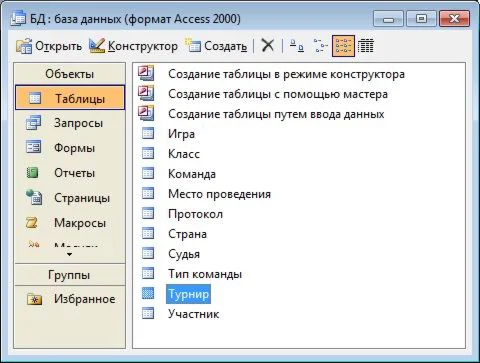Click the delete X toolbar icon

coord(268,46)
